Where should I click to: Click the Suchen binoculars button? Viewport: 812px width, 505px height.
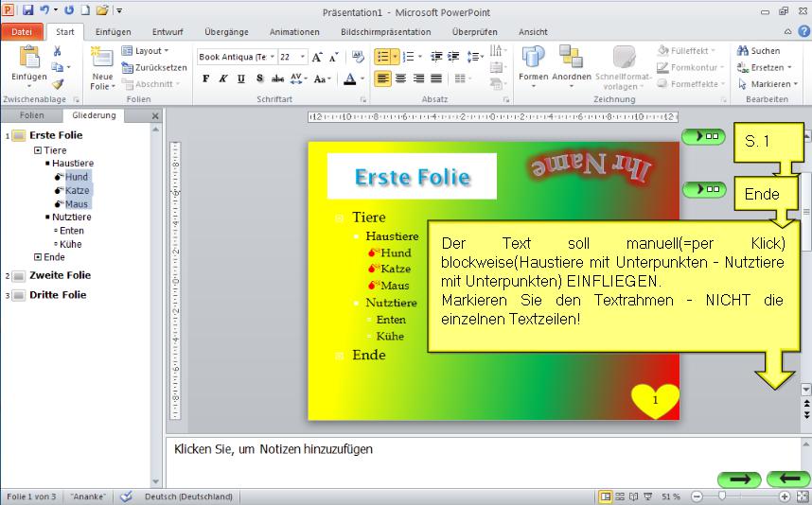(x=759, y=51)
